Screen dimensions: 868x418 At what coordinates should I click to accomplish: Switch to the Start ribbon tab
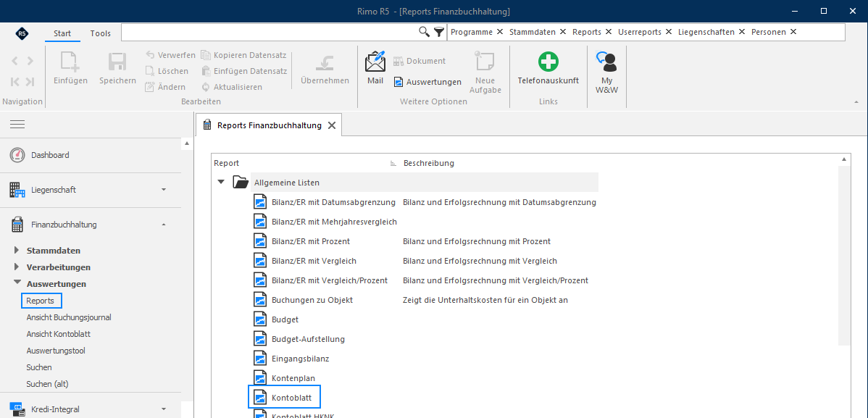(62, 33)
